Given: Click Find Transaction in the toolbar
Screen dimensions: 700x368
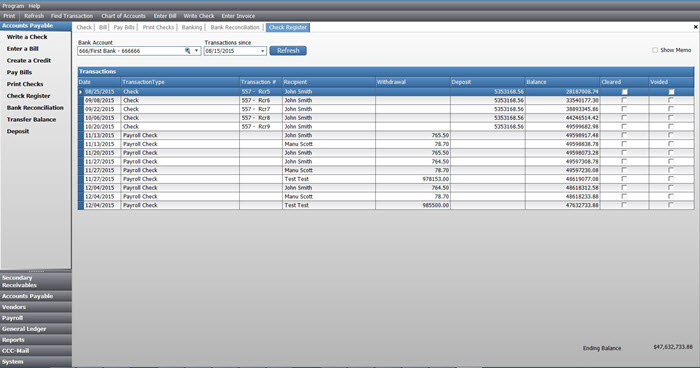Looking at the screenshot, I should 72,16.
